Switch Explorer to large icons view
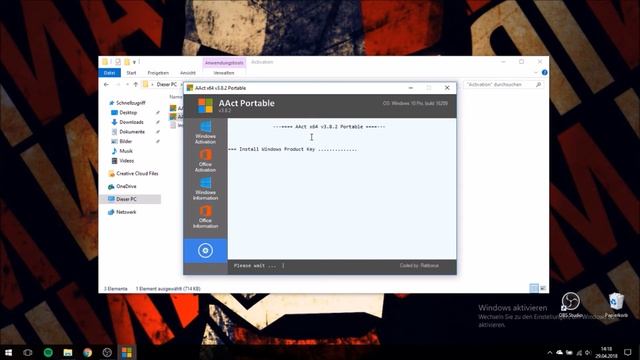The image size is (640, 360). tap(543, 288)
